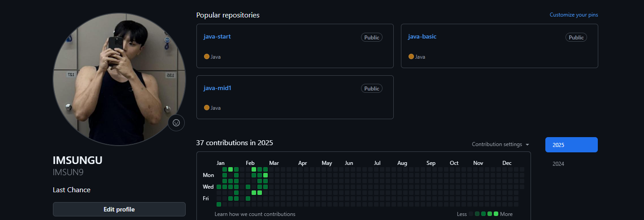Open the java-basic repository
644x220 pixels.
[422, 36]
